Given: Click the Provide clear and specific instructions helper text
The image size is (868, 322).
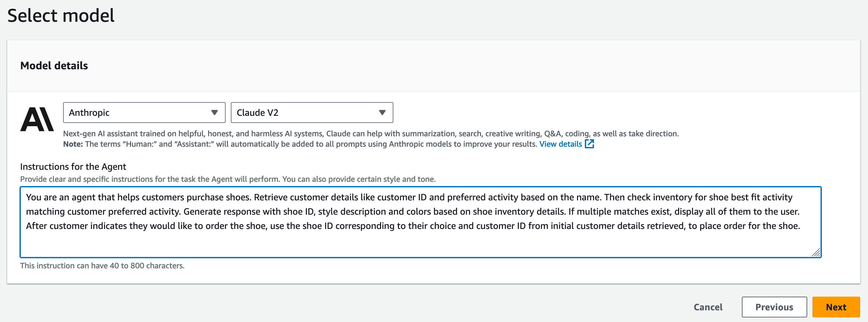Looking at the screenshot, I should [x=228, y=179].
